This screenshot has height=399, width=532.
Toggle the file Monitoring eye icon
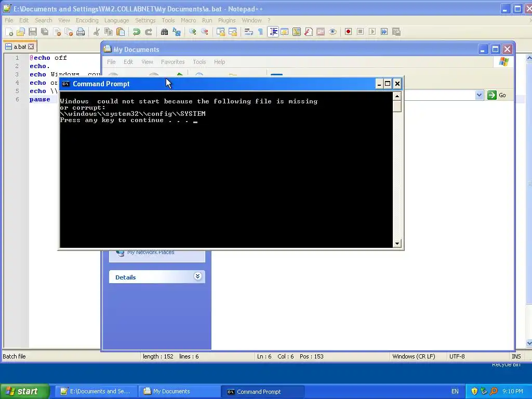332,32
